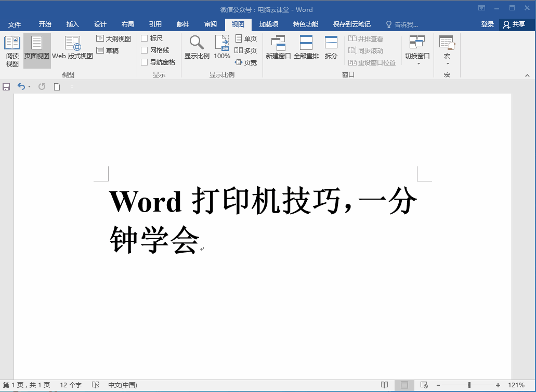Open the Add-ins (加载项) tab
The image size is (536, 392).
pos(269,24)
